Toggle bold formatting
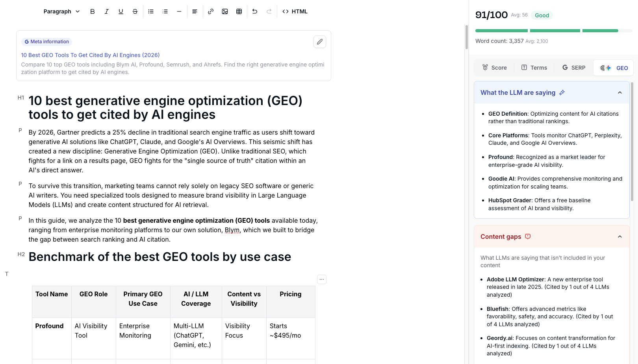Image resolution: width=638 pixels, height=364 pixels. pos(93,11)
